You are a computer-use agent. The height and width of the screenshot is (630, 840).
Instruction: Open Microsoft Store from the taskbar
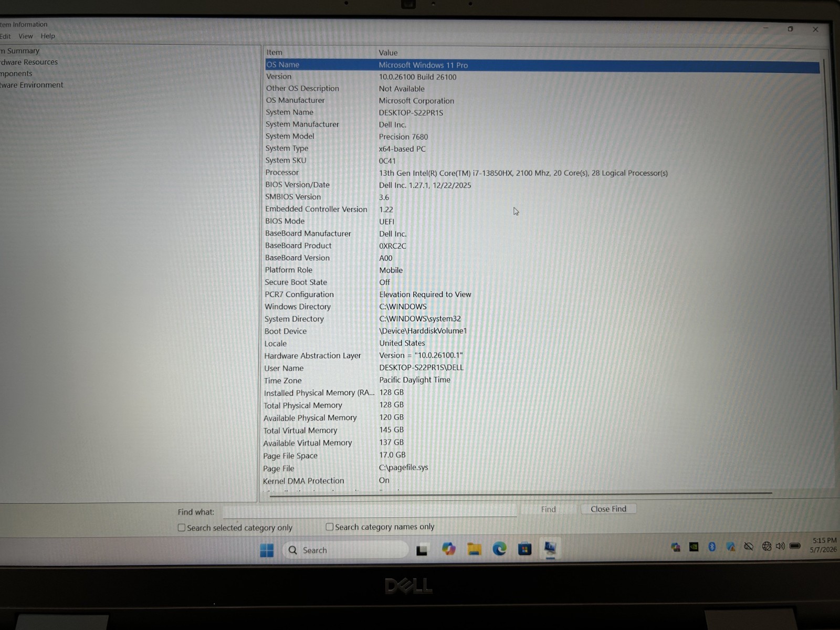pos(524,549)
